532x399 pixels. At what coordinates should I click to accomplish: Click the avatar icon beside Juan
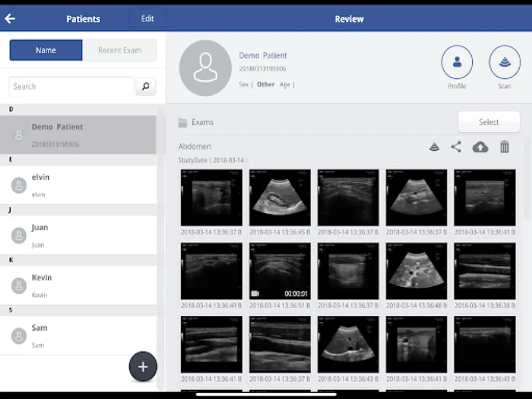coord(19,235)
